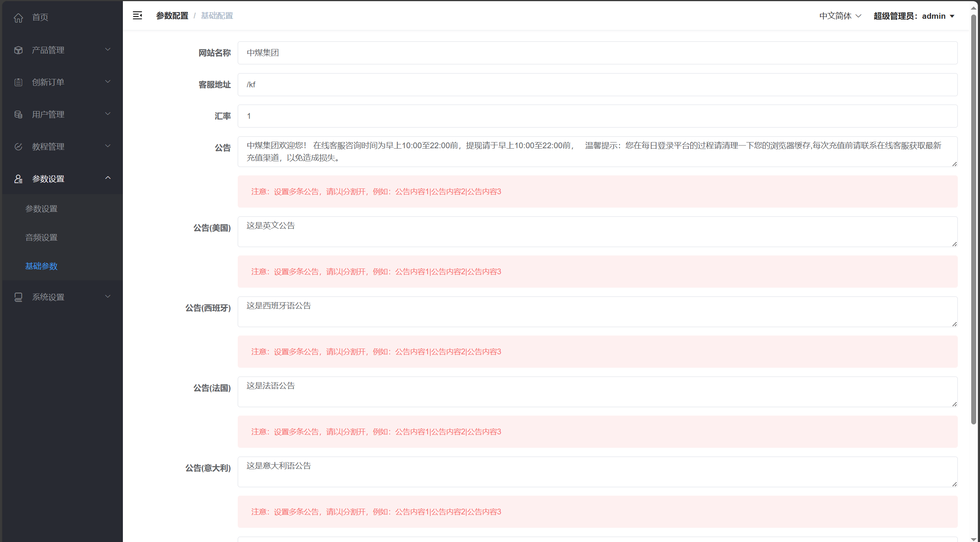Open the admin account dropdown arrow
The width and height of the screenshot is (980, 542).
pyautogui.click(x=952, y=16)
